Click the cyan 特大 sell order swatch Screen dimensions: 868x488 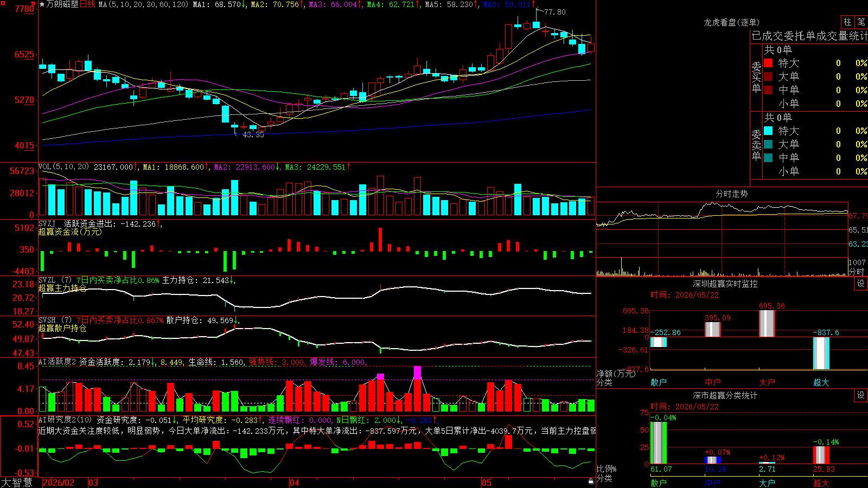tap(768, 131)
